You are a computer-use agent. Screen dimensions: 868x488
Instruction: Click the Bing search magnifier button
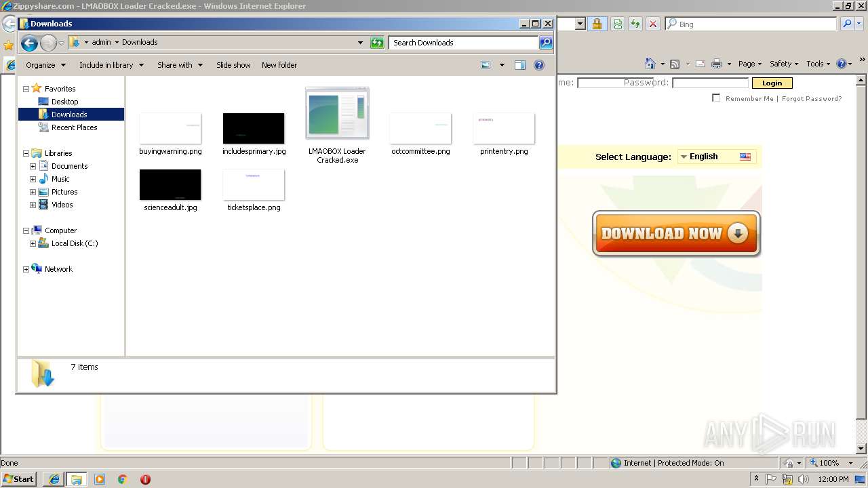click(x=847, y=24)
